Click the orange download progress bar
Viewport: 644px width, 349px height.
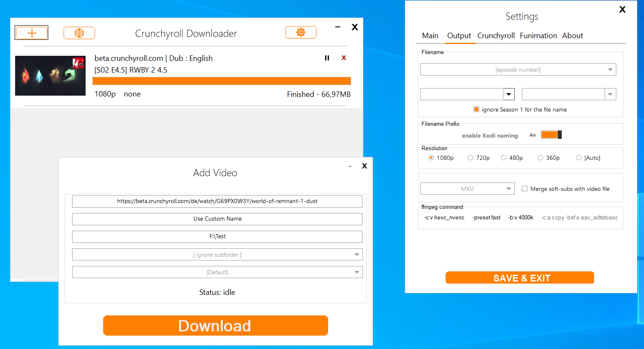(221, 81)
